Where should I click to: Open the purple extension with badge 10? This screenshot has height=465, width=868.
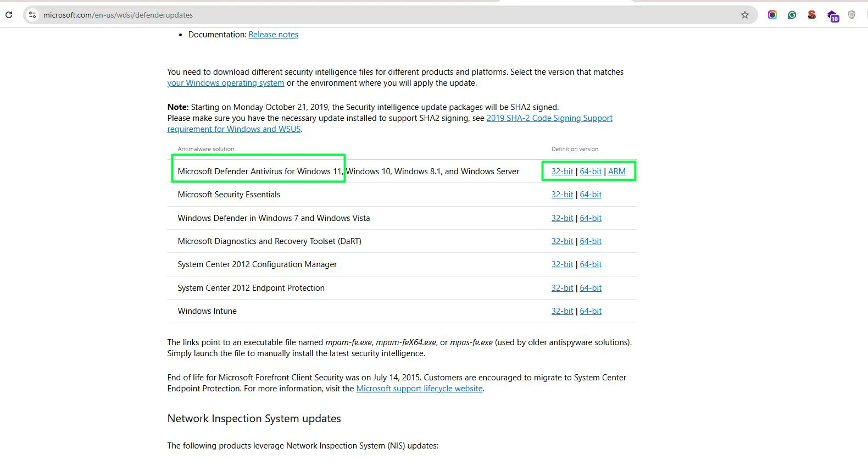tap(833, 16)
